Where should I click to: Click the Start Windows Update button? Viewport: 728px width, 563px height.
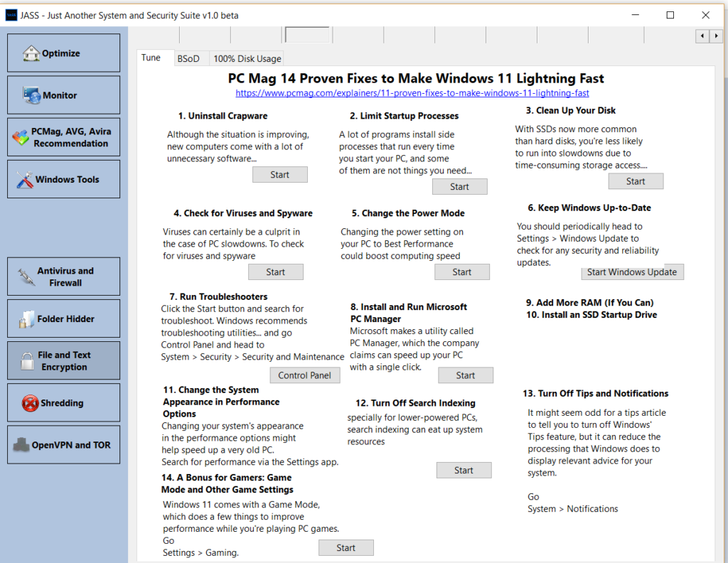(632, 272)
